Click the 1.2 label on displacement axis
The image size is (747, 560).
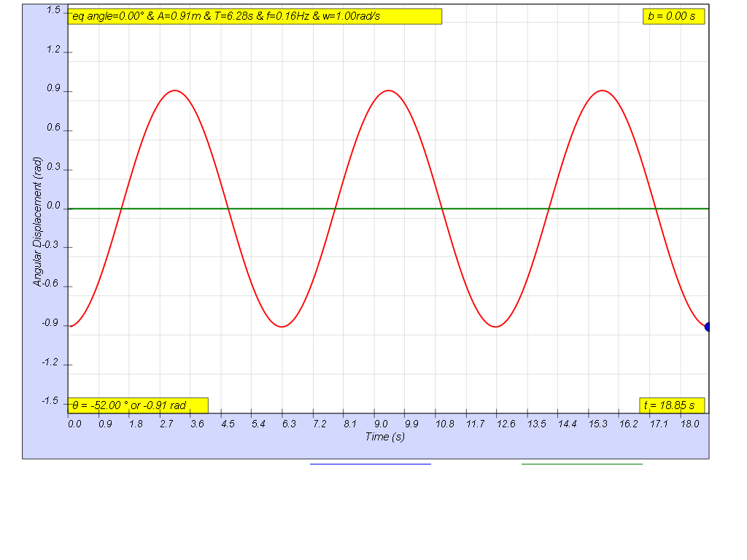(x=54, y=50)
